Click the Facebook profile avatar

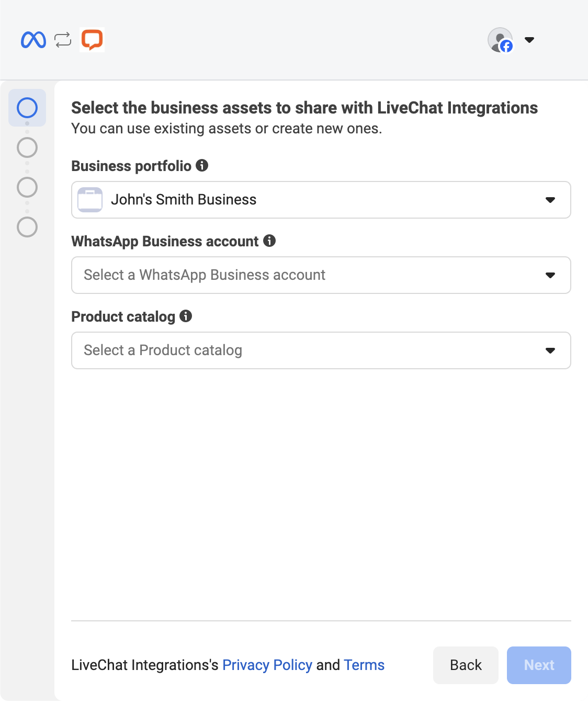pyautogui.click(x=500, y=40)
